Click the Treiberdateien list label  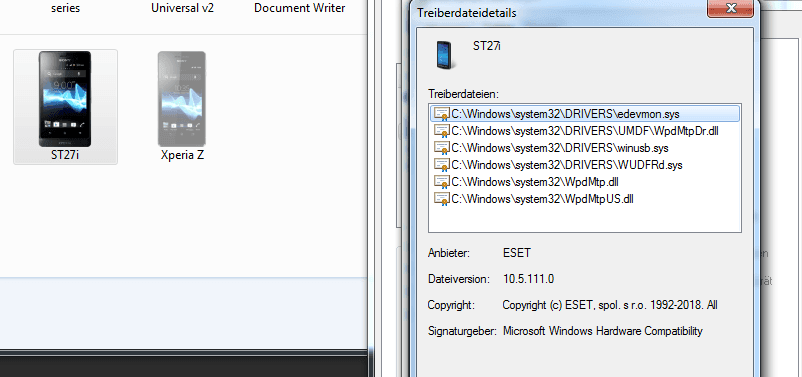coord(463,94)
